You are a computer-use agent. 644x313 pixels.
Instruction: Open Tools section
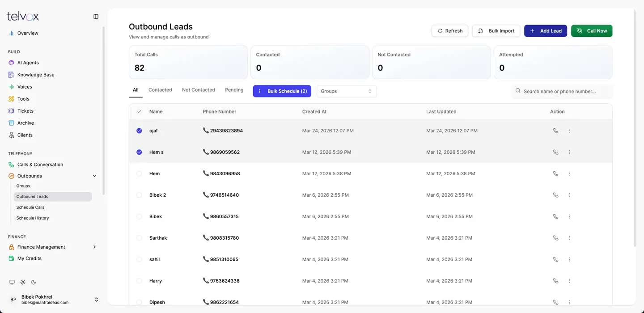(x=23, y=99)
